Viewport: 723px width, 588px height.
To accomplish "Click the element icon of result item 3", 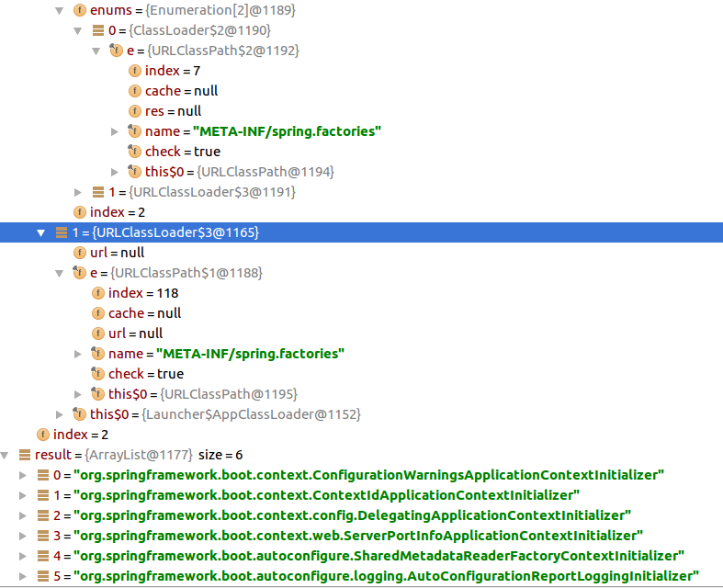I will coord(43,536).
